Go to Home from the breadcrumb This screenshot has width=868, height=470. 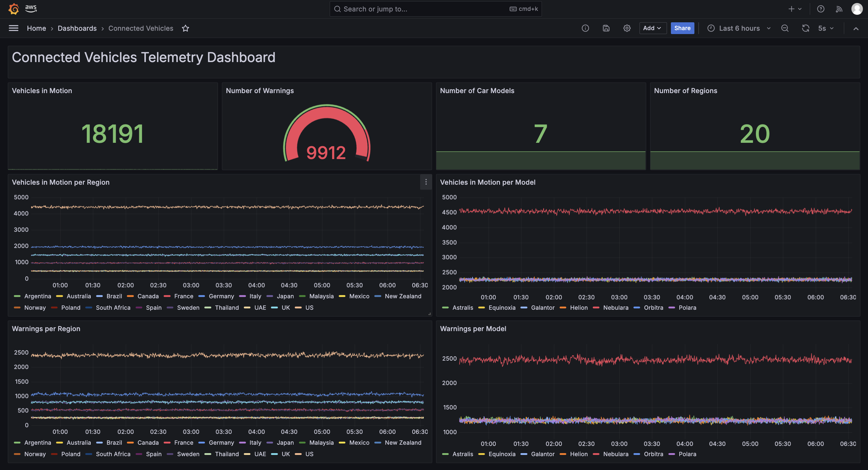36,28
